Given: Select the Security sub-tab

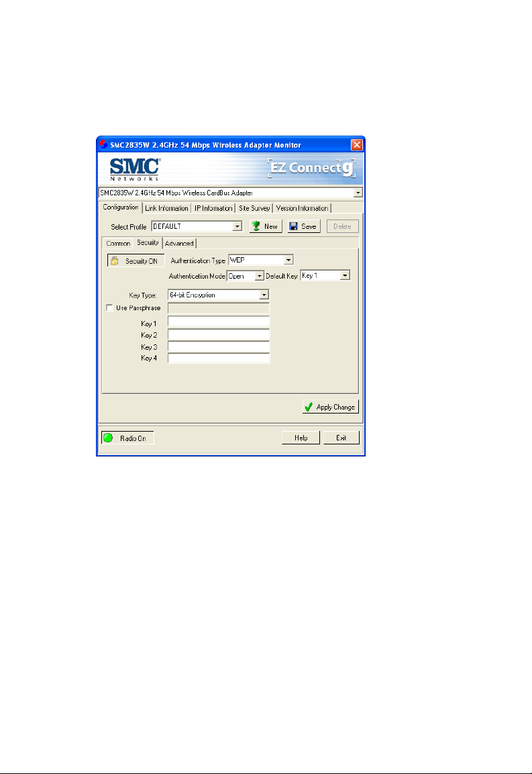Looking at the screenshot, I should tap(148, 242).
